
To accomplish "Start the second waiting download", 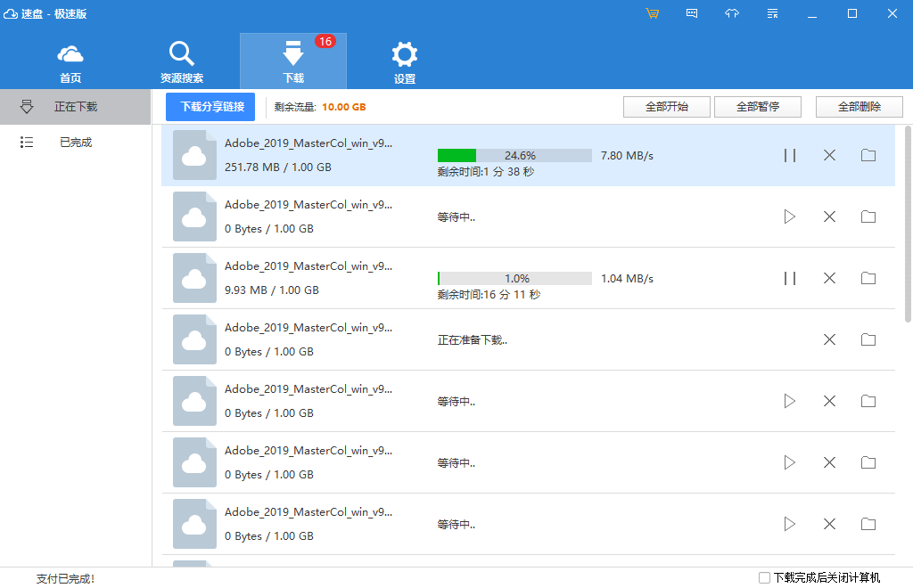I will tap(790, 217).
